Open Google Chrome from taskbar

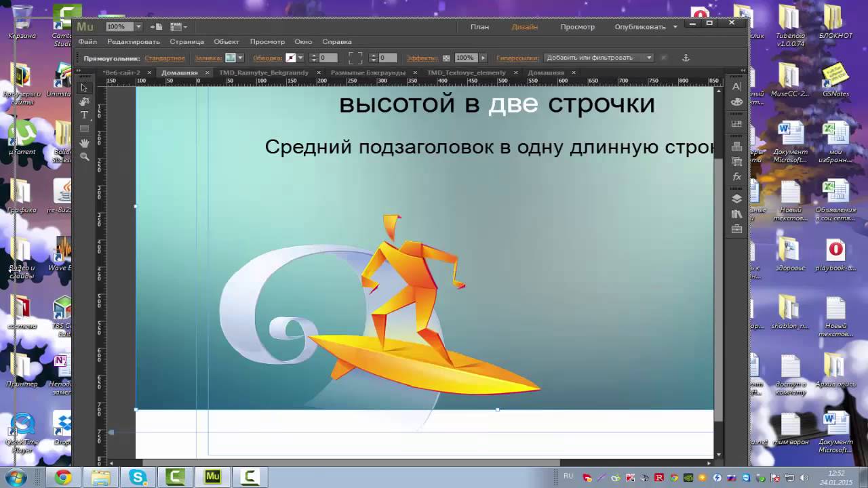[x=63, y=478]
